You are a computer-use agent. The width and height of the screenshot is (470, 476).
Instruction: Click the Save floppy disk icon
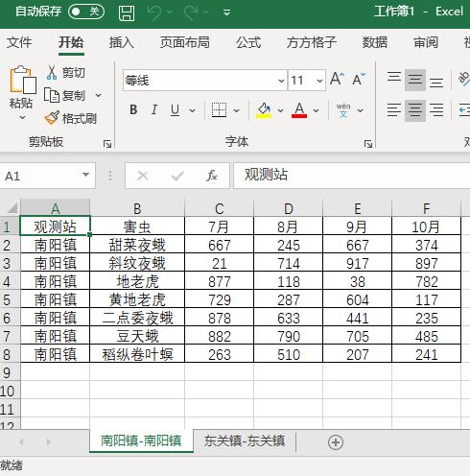127,12
